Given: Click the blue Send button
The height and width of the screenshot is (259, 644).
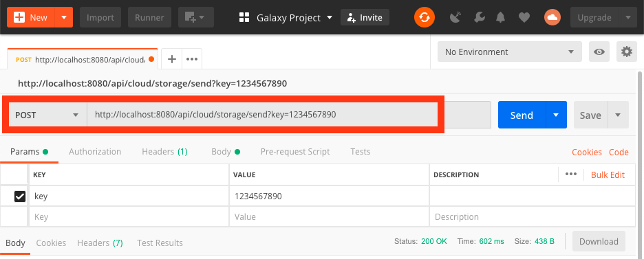Looking at the screenshot, I should pos(522,115).
